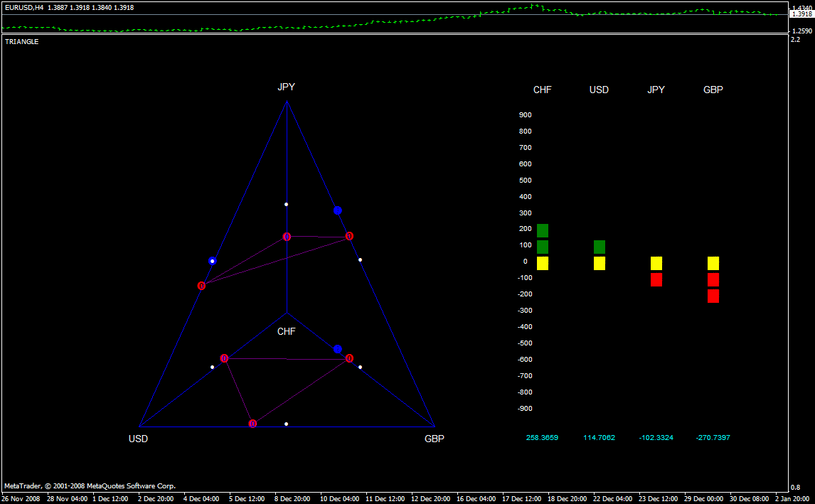Click the white dot below the USD-CHF line

pos(212,368)
